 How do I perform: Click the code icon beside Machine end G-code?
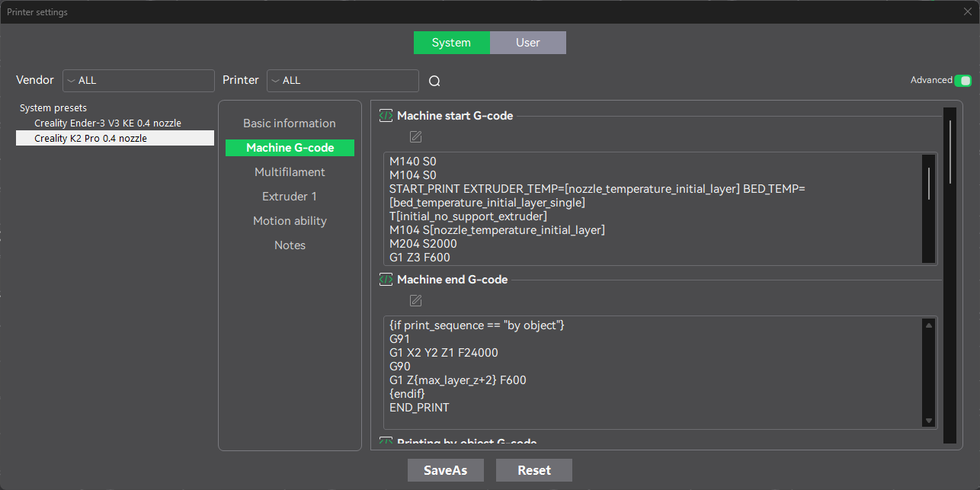click(386, 280)
